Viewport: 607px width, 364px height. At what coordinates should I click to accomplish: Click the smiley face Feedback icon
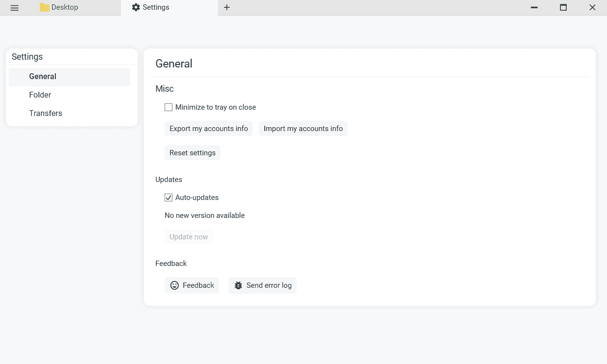[174, 285]
